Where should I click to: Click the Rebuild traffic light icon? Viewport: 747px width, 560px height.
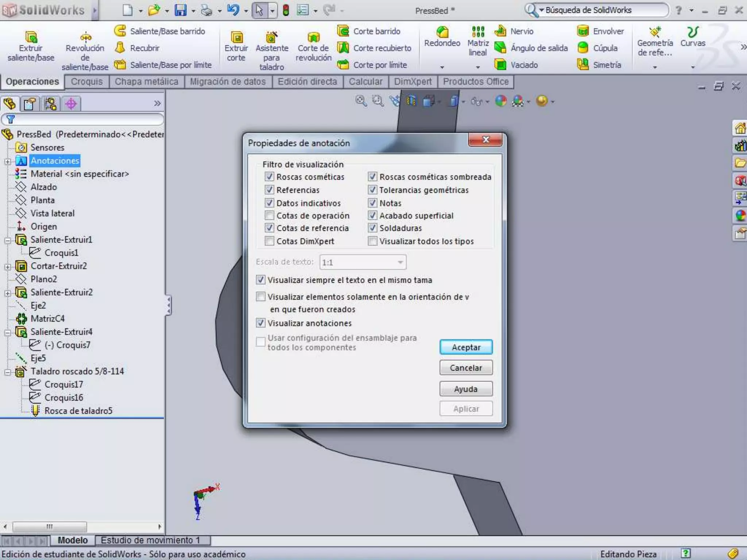point(286,10)
